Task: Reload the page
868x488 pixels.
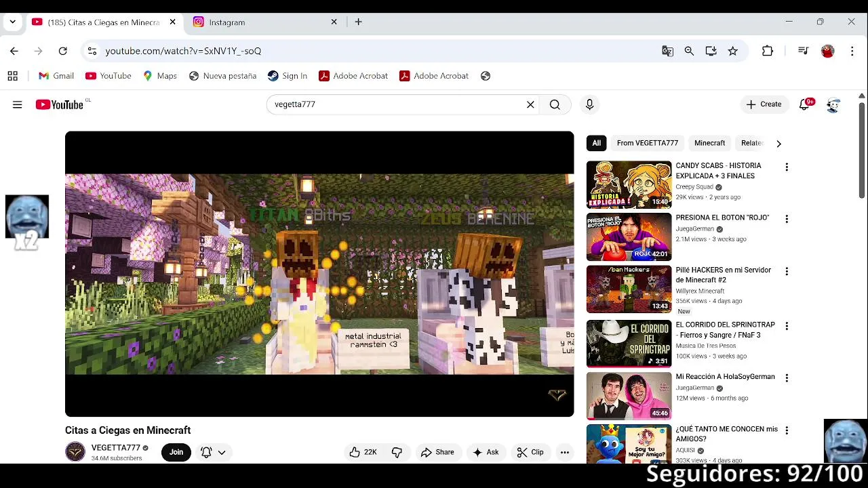Action: click(x=62, y=51)
